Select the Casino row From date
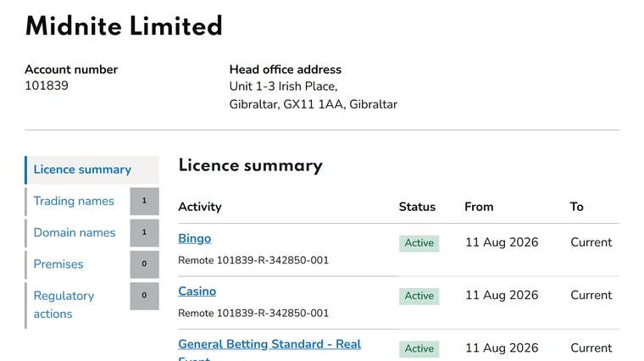Image resolution: width=644 pixels, height=361 pixels. pyautogui.click(x=502, y=295)
